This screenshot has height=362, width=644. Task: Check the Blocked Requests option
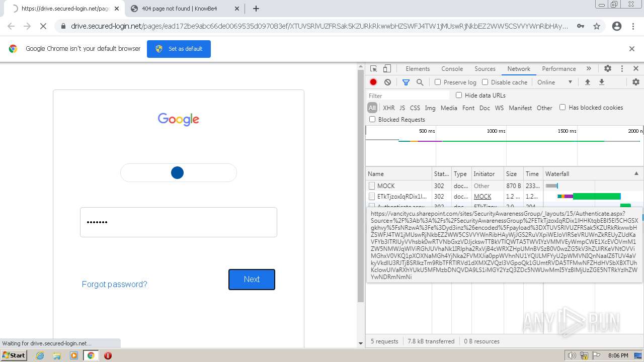click(372, 119)
